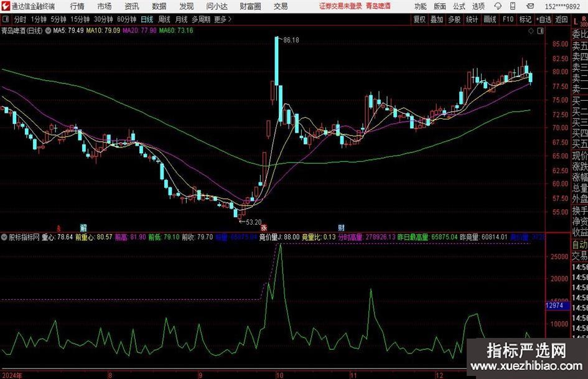Open the 市场 menu
The height and width of the screenshot is (379, 588).
[105, 6]
